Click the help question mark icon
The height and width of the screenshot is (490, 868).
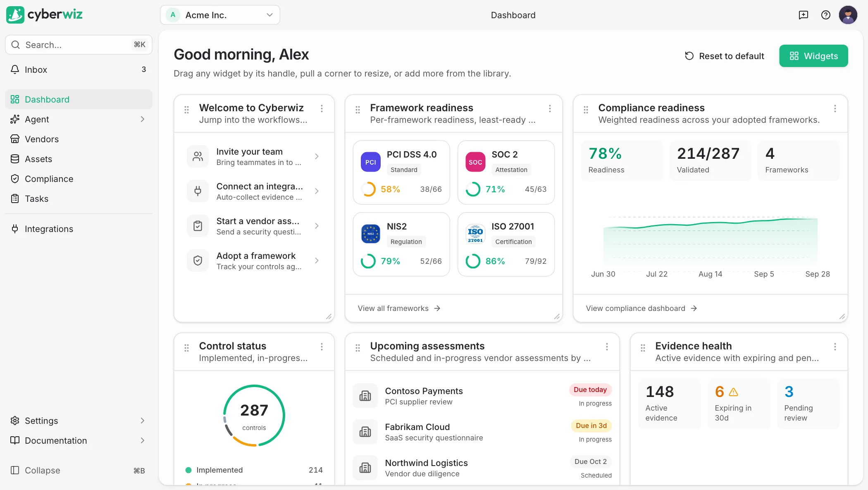825,15
